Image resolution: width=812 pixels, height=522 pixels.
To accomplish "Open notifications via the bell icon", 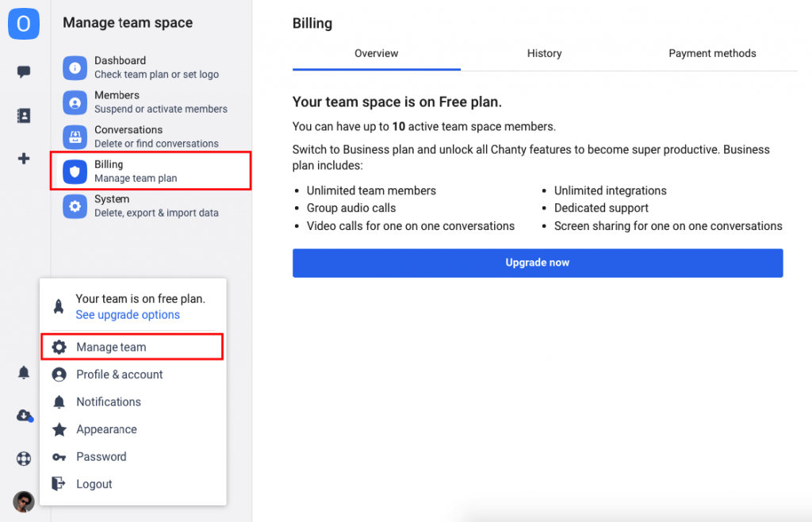I will pos(23,372).
